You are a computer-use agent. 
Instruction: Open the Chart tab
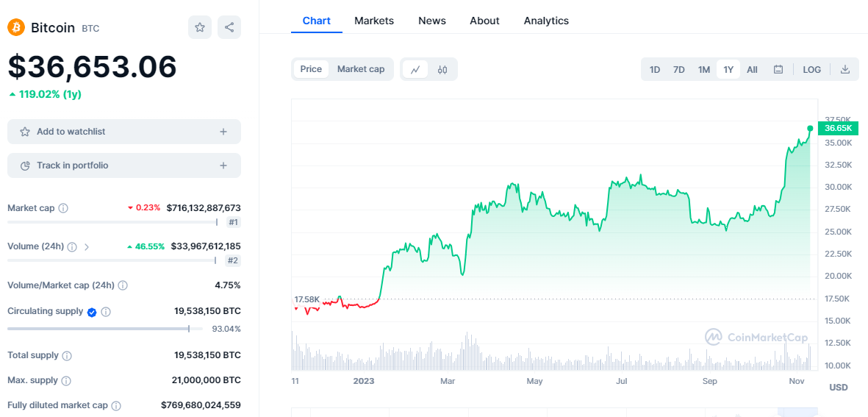click(x=317, y=21)
